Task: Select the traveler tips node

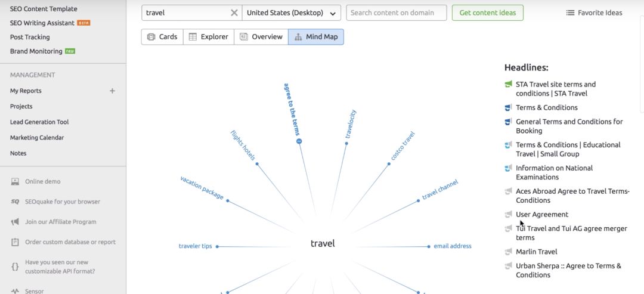Action: pos(195,246)
